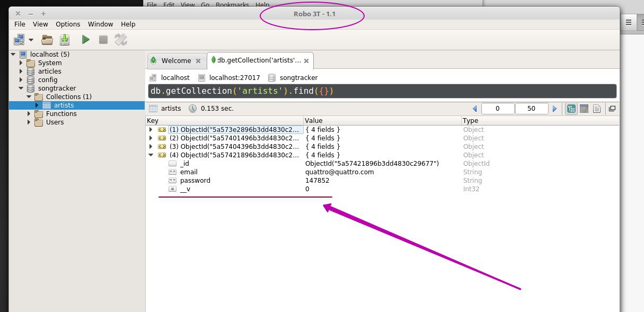Select the __v field row
The image size is (644, 312).
pos(382,189)
